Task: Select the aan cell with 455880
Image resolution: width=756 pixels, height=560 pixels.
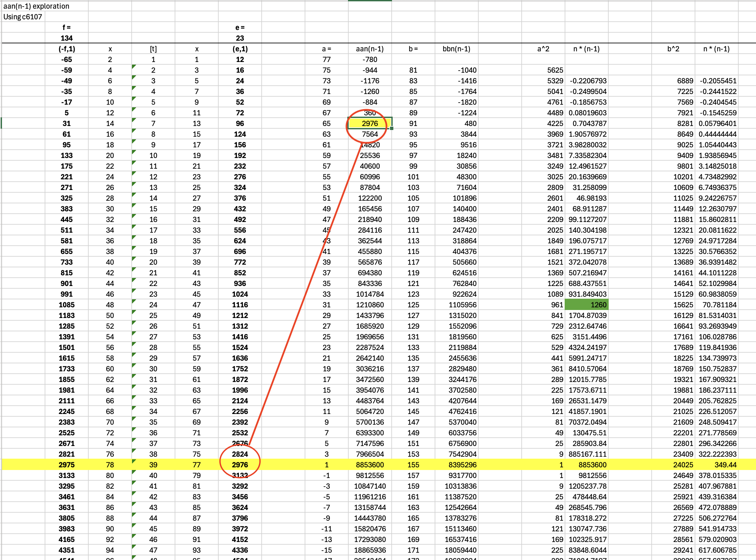Action: click(x=370, y=251)
